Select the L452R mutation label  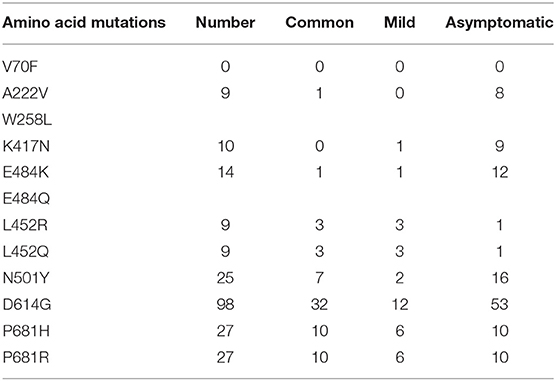[25, 225]
